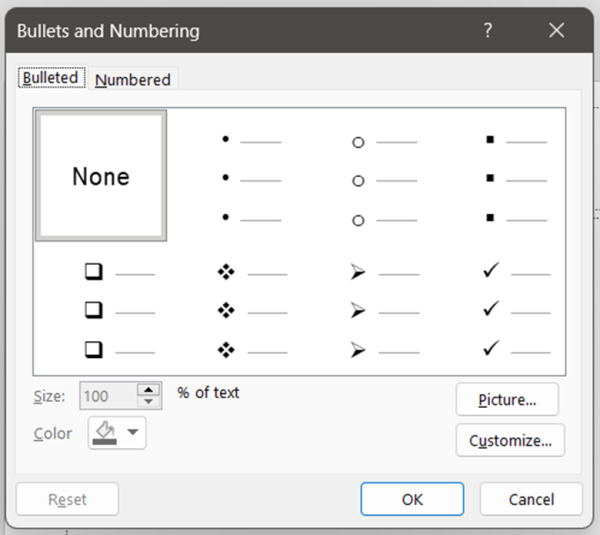
Task: Click the Help question mark icon
Action: click(x=488, y=31)
